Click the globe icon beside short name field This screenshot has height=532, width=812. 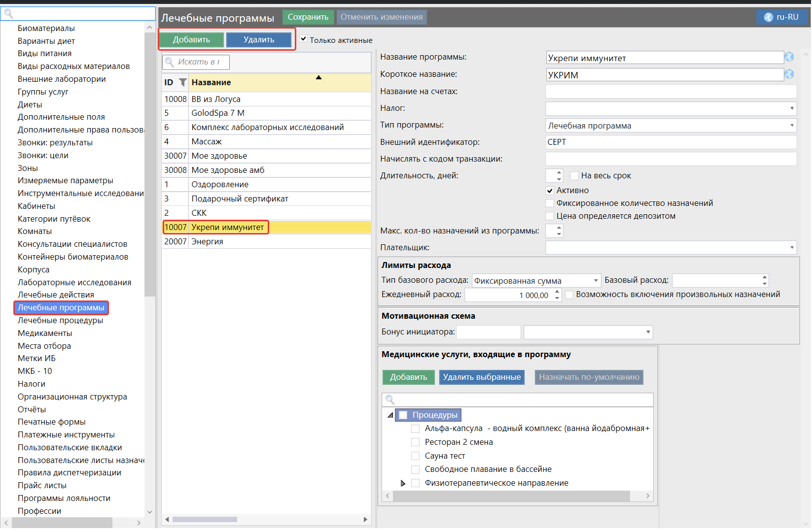(789, 74)
